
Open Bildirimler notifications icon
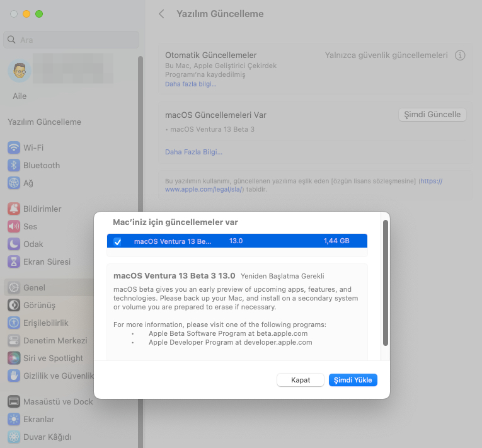14,209
